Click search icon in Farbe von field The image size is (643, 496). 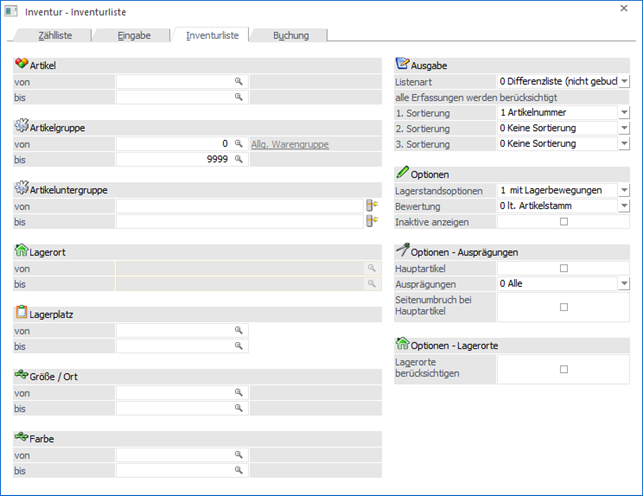point(239,454)
